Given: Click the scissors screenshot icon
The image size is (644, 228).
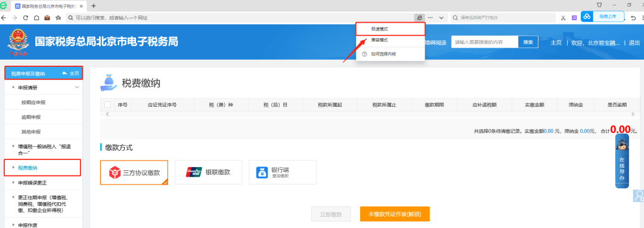Looking at the screenshot, I should (x=563, y=18).
